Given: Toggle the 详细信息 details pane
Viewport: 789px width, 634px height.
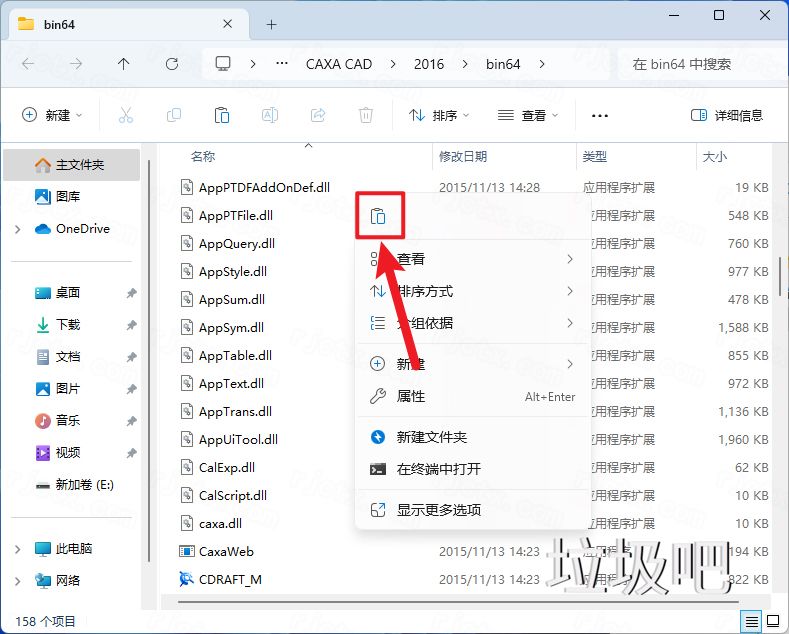Looking at the screenshot, I should point(727,115).
